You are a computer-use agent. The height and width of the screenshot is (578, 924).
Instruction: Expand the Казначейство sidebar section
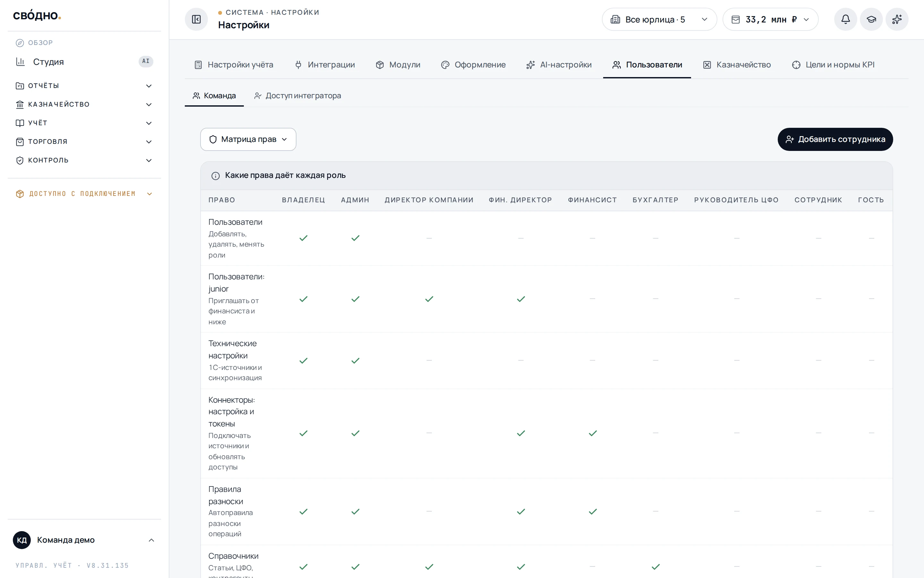coord(84,104)
